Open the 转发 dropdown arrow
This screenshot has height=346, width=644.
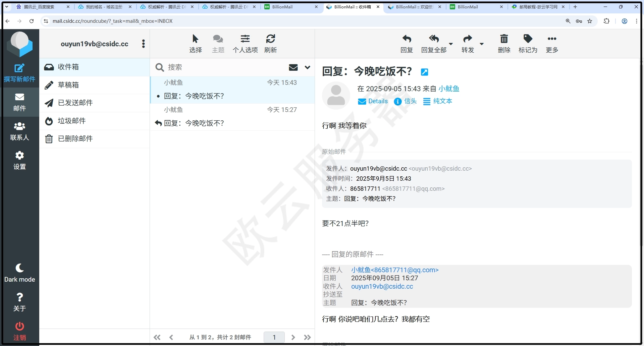pos(482,44)
